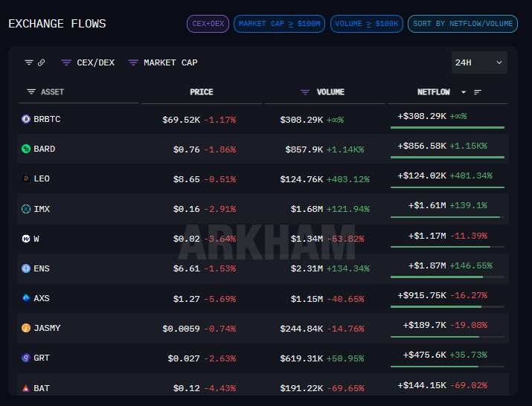
Task: Click the W asset name
Action: [x=36, y=239]
